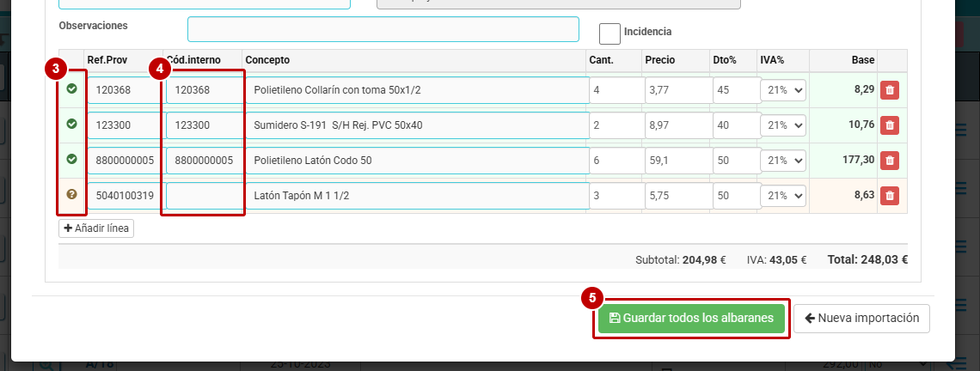
Task: Click Añadir línea button
Action: point(96,228)
